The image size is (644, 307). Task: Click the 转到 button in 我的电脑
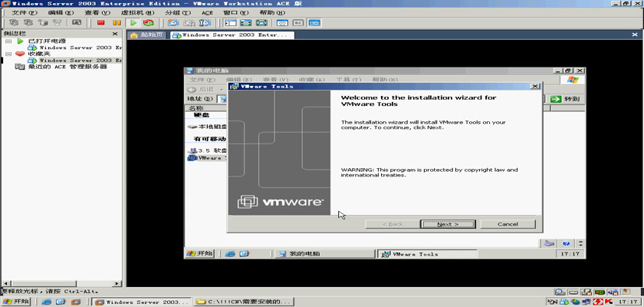(x=567, y=99)
